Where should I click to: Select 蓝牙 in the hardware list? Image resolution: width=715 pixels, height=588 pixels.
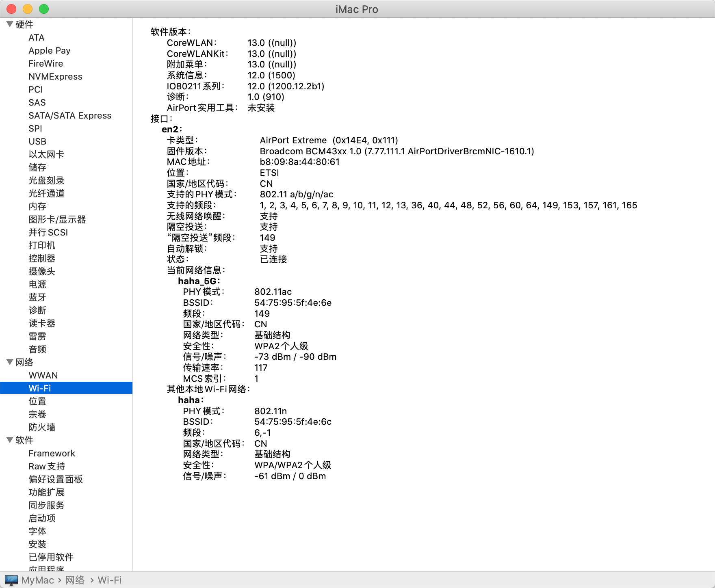point(37,297)
